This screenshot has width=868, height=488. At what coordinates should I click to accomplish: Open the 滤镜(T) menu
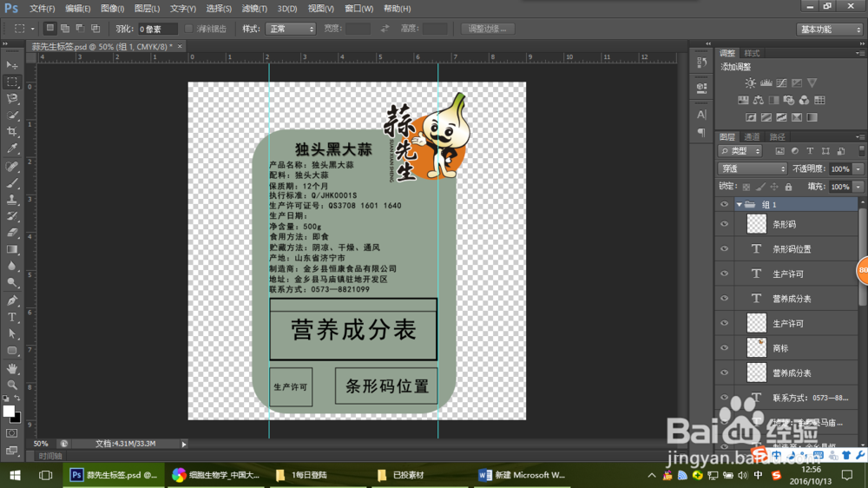(254, 9)
